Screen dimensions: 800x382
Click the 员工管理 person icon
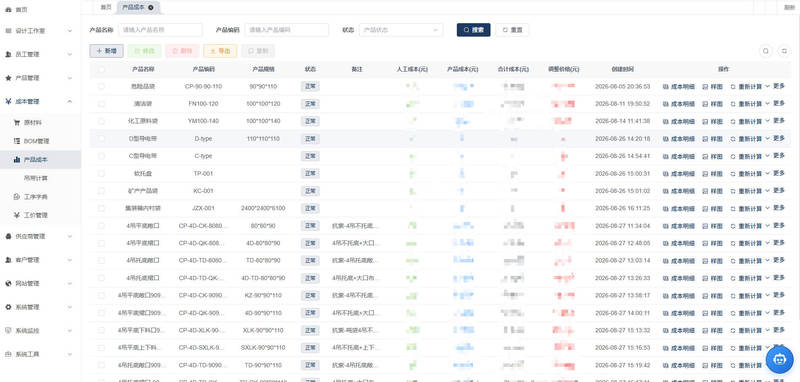(8, 54)
